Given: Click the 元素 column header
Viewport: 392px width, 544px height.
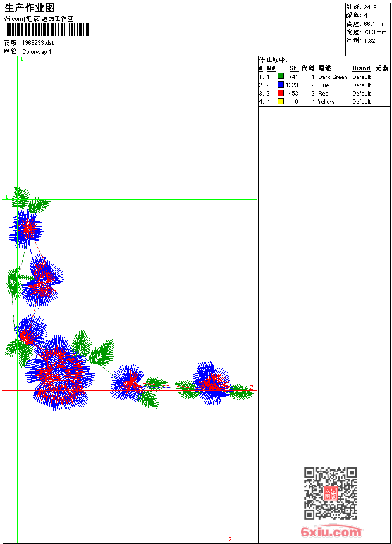Looking at the screenshot, I should coord(382,68).
